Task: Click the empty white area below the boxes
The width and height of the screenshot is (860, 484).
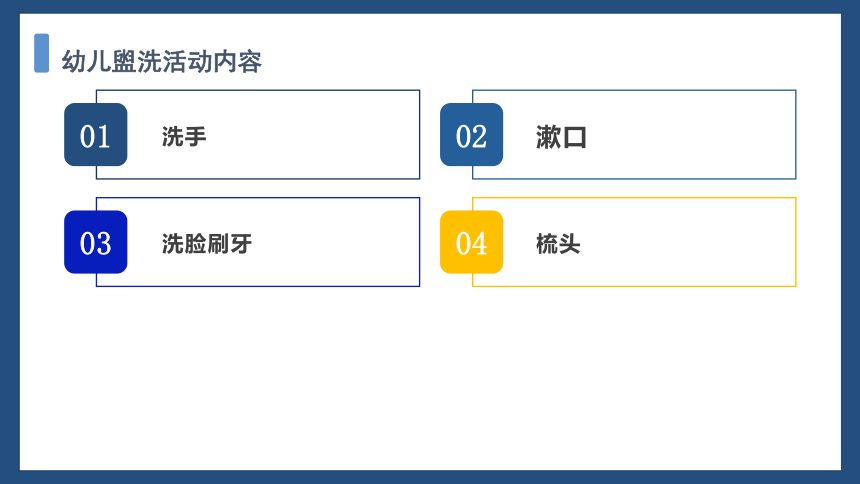Action: (x=430, y=379)
